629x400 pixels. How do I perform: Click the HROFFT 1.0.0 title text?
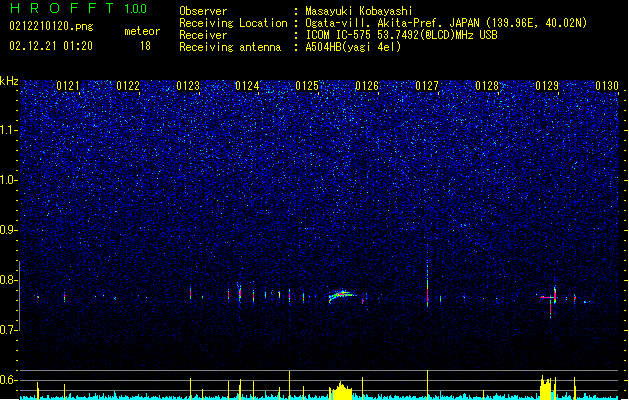[x=79, y=8]
